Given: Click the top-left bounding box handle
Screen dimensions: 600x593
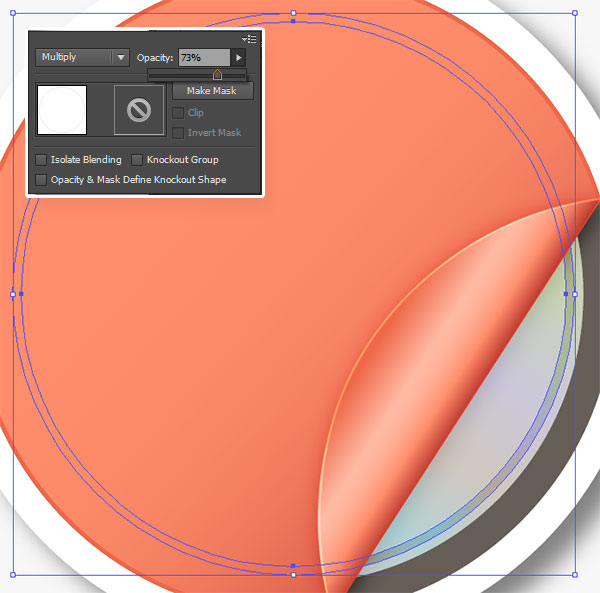Looking at the screenshot, I should click(x=13, y=13).
